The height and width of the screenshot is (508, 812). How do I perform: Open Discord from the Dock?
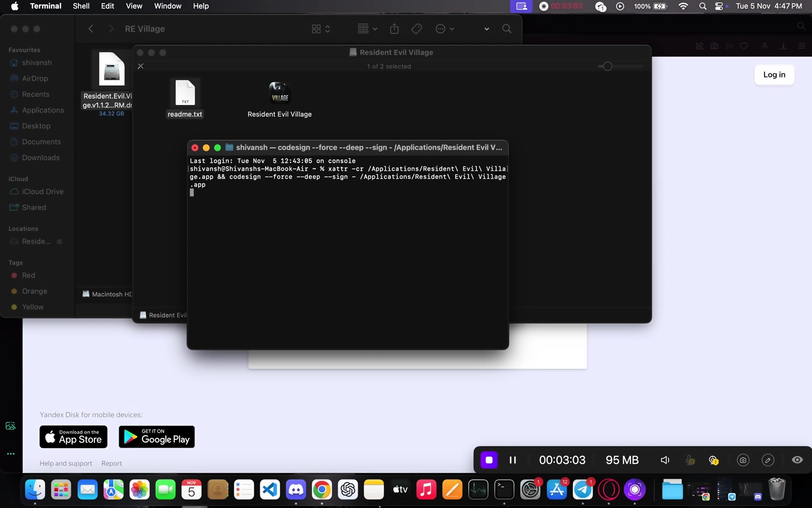[296, 490]
